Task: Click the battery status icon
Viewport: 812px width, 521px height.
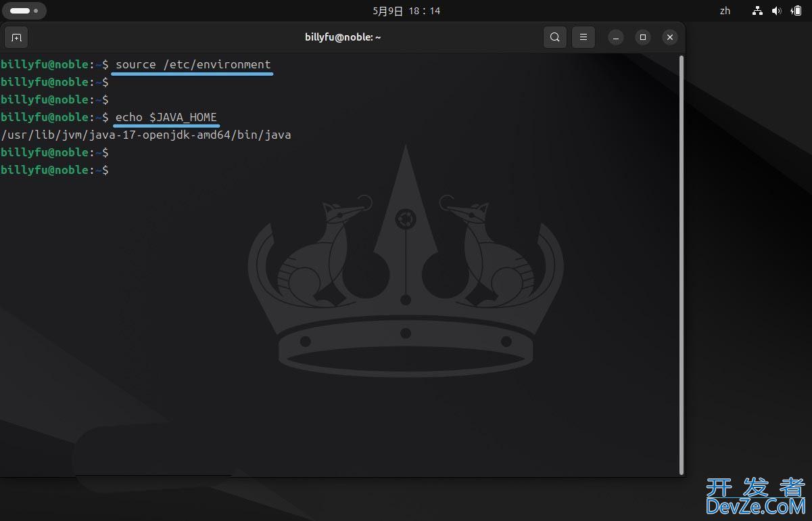Action: [796, 11]
